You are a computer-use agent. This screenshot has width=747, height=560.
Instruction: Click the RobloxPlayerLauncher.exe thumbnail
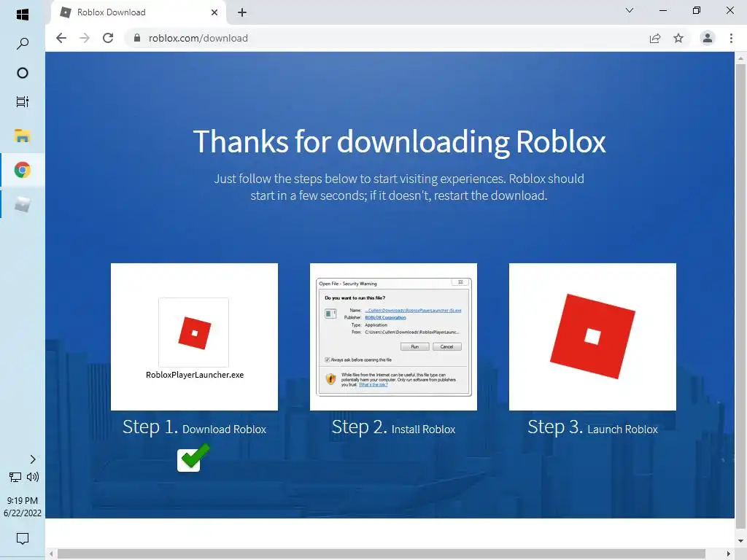194,337
